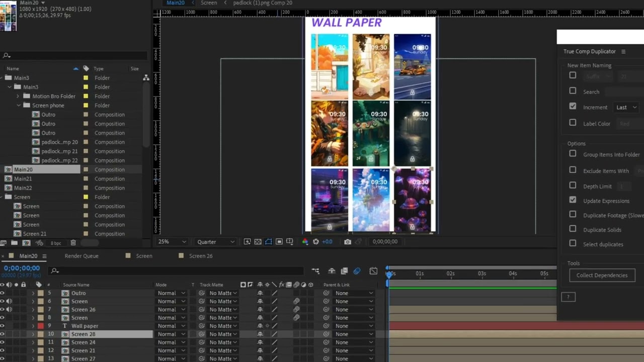Open the viewer magnification 25% dropdown
644x362 pixels.
(172, 242)
